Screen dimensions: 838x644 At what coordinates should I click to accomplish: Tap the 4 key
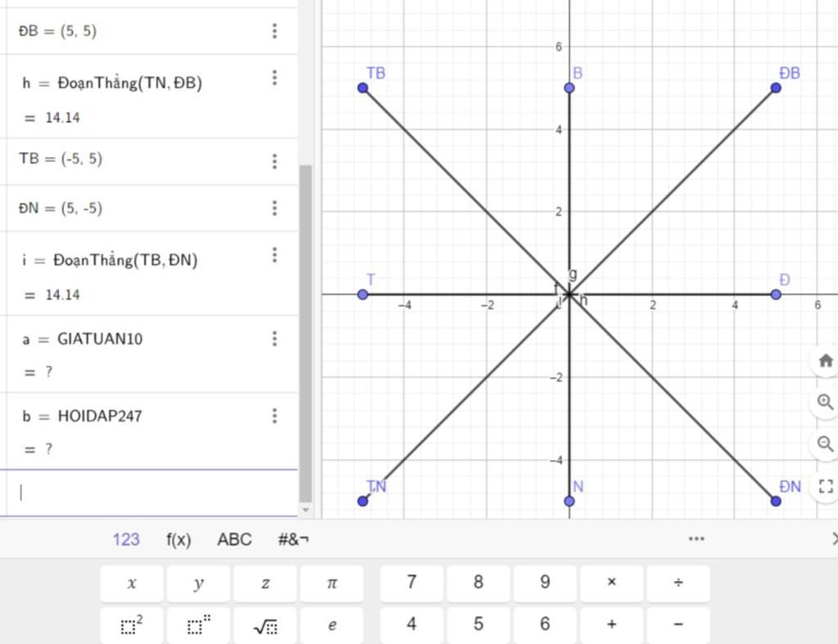point(412,624)
